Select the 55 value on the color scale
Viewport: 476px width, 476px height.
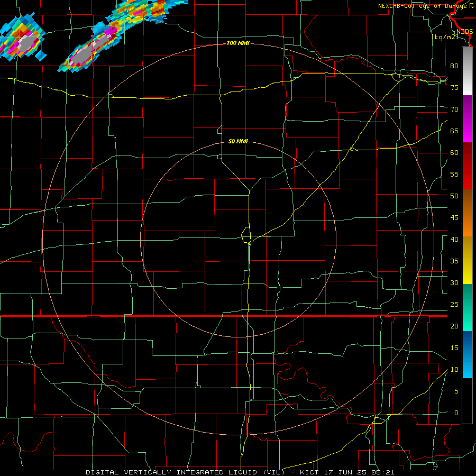click(454, 174)
